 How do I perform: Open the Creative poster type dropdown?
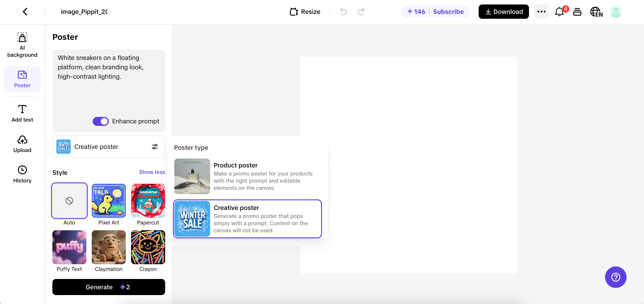click(x=109, y=147)
